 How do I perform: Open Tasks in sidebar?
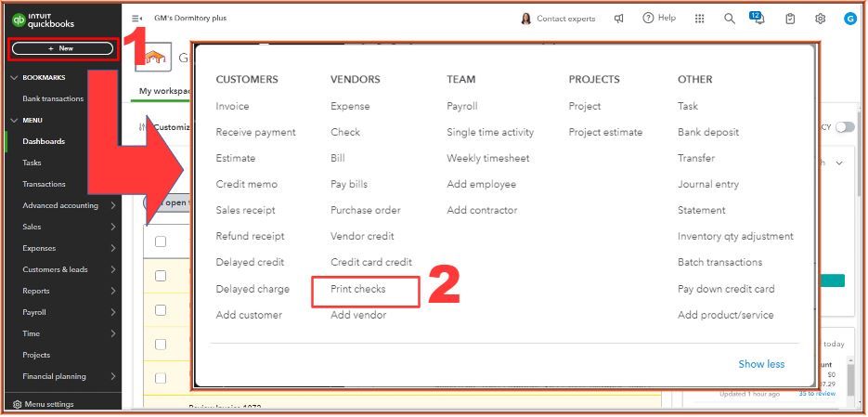[x=32, y=163]
